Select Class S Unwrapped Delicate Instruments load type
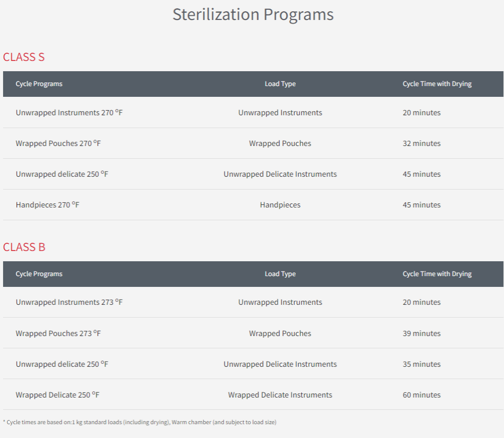 tap(280, 174)
